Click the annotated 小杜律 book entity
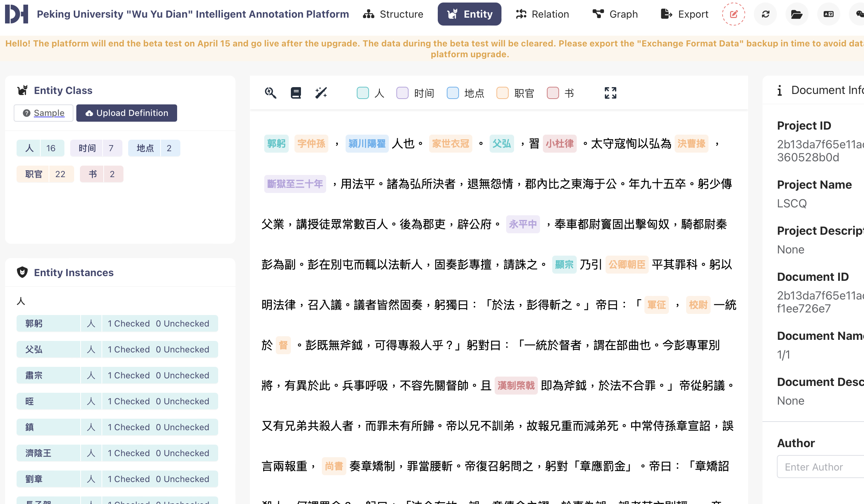864x504 pixels. [x=560, y=144]
